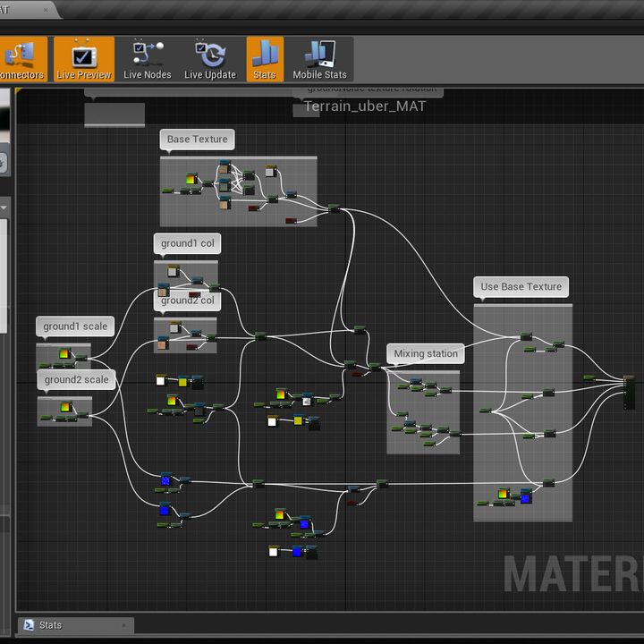This screenshot has height=644, width=644.
Task: Select the Use Base Texture comment label
Action: (521, 287)
